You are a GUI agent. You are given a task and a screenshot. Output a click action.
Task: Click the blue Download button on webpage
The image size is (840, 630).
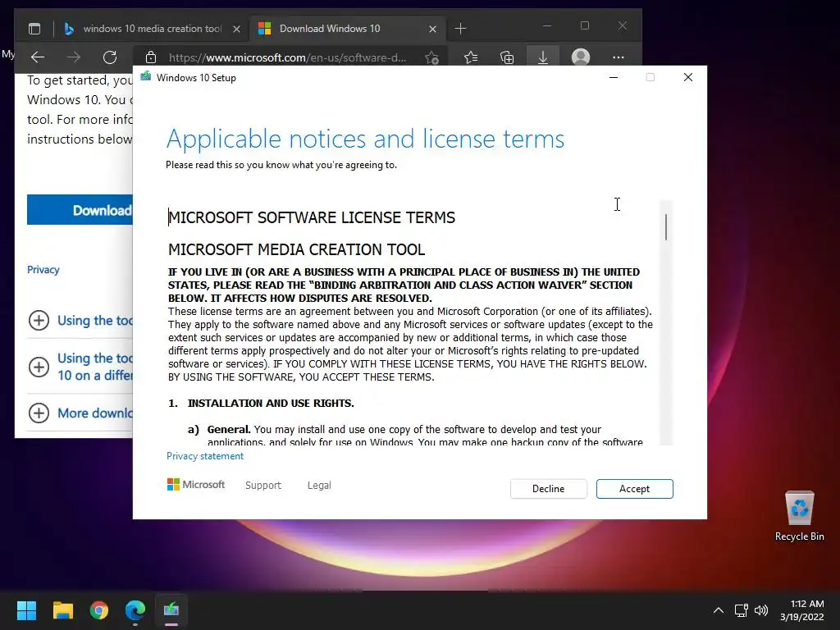(x=80, y=210)
